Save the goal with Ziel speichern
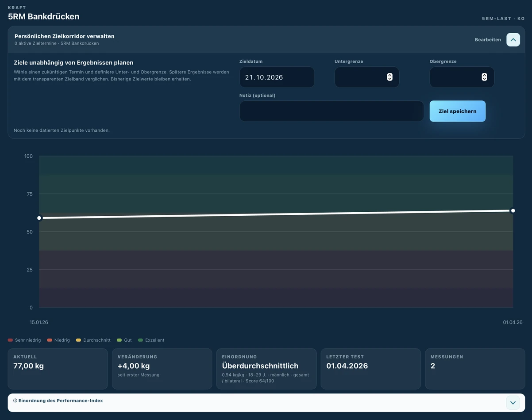This screenshot has height=420, width=532. (x=458, y=111)
